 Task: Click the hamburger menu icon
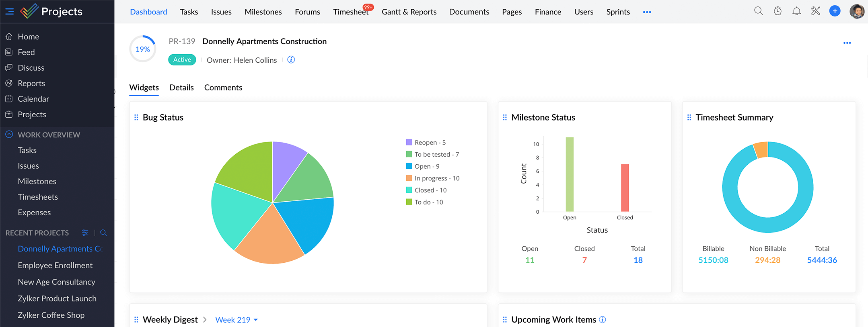point(9,12)
